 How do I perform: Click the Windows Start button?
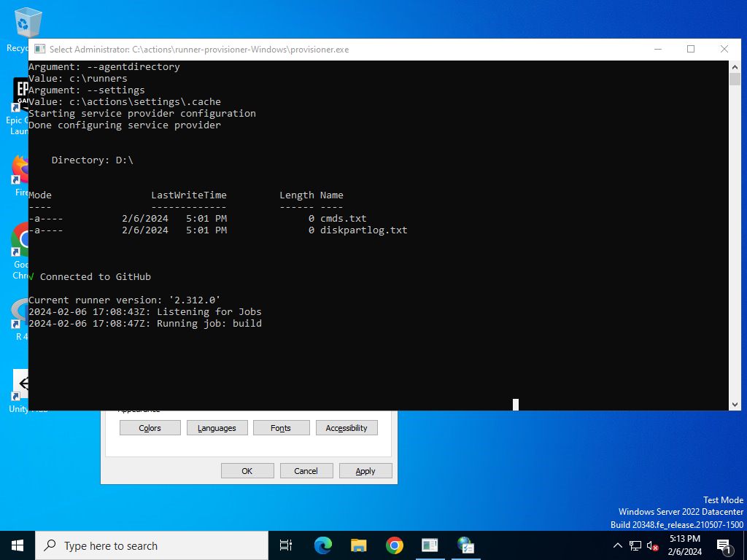point(18,545)
